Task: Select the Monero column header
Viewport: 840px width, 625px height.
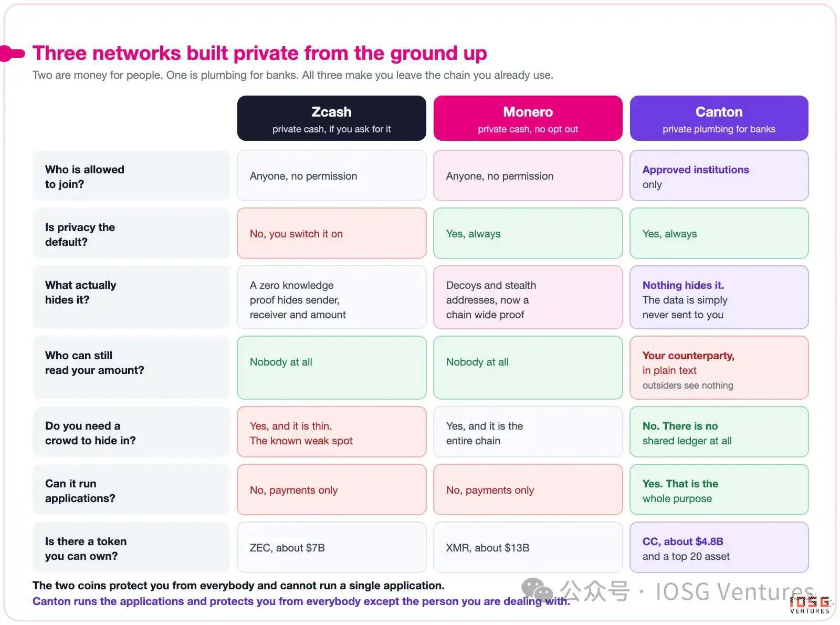Action: 528,118
